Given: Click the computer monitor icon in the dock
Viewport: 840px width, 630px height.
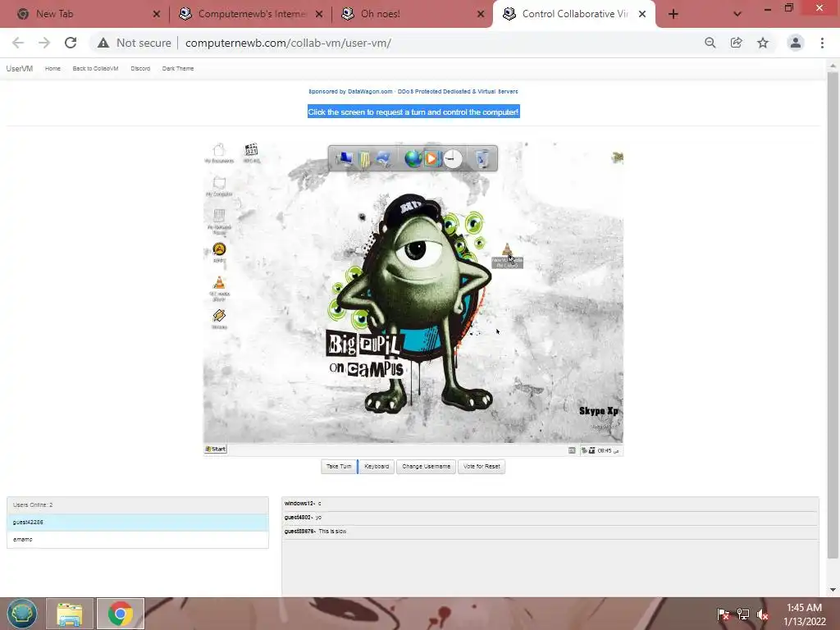Looking at the screenshot, I should 345,158.
